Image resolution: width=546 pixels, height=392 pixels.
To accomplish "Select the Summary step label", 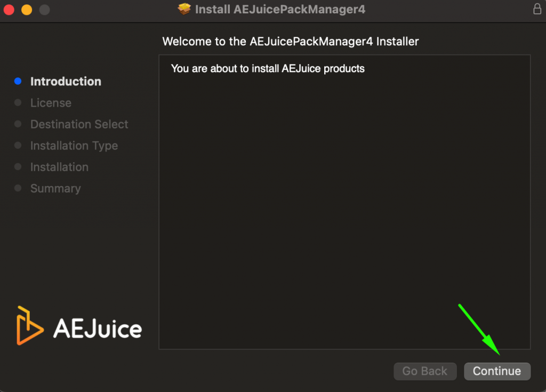I will tap(55, 188).
